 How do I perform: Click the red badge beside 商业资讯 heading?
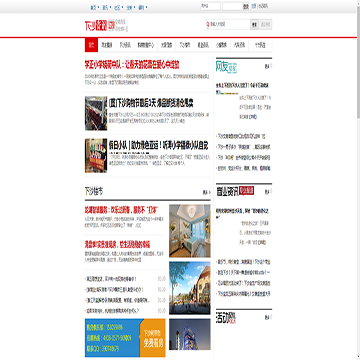coord(247,191)
